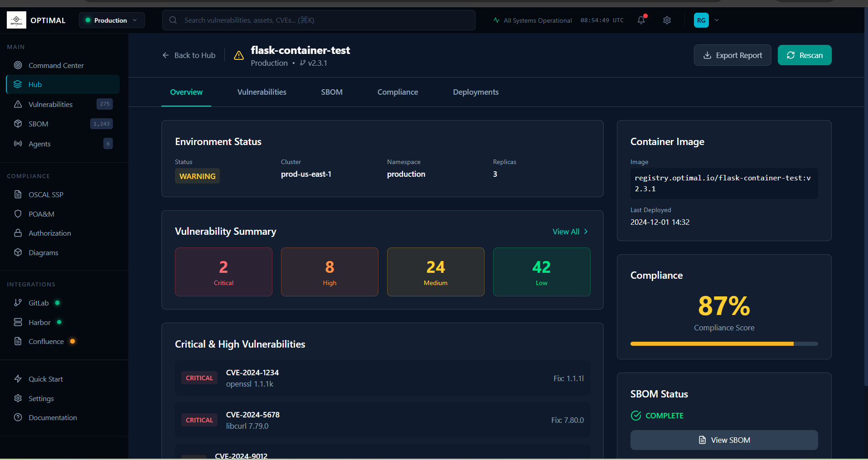Click the compliance score progress bar
The height and width of the screenshot is (460, 868).
click(x=723, y=344)
